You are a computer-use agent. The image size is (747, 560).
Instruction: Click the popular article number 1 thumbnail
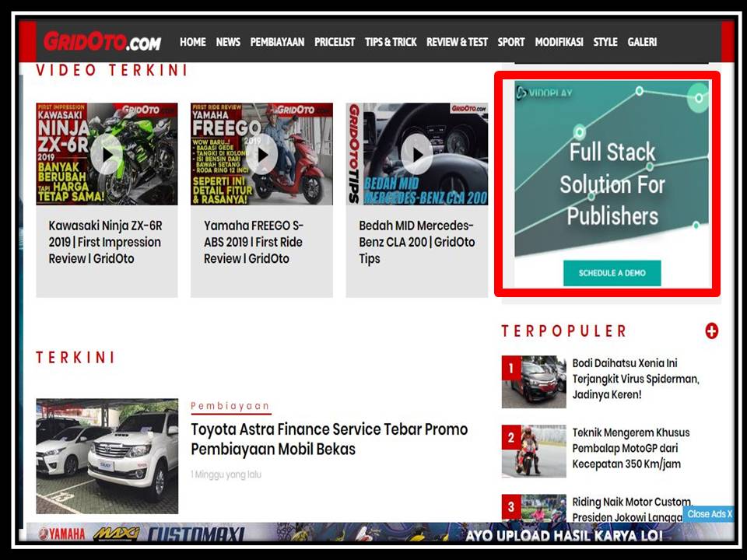pyautogui.click(x=534, y=382)
